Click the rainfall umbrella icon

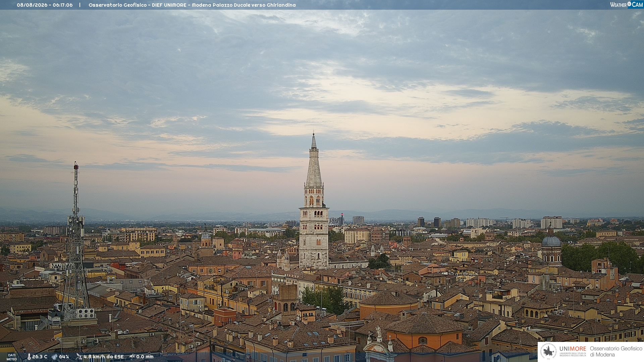coord(132,357)
